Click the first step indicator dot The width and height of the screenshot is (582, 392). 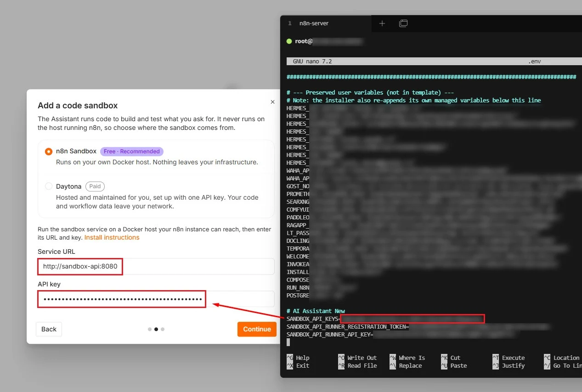click(149, 329)
